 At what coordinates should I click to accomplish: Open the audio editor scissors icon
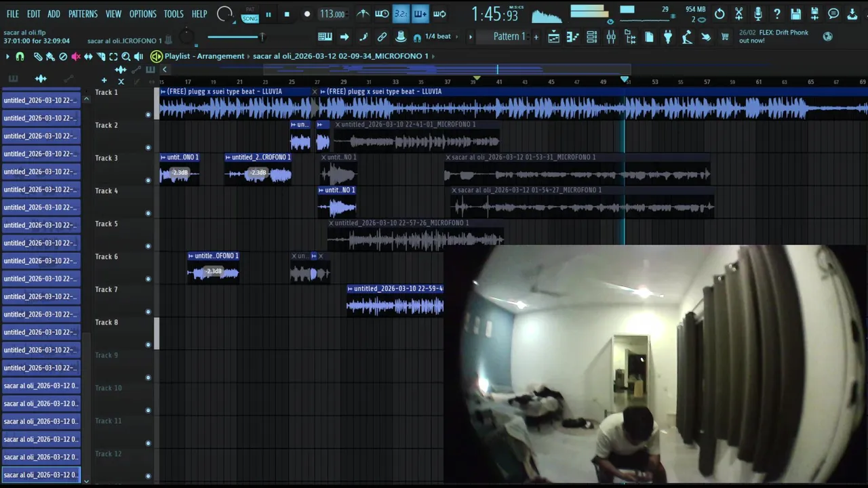click(738, 14)
